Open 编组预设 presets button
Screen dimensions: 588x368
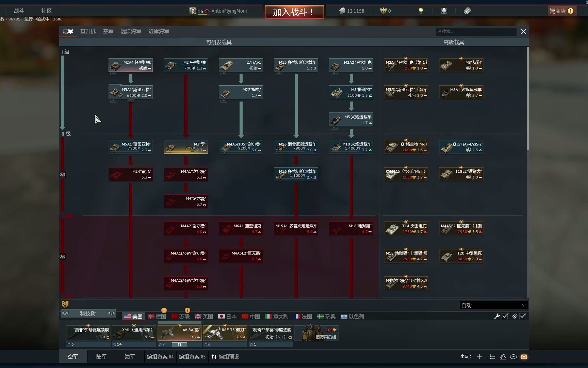click(225, 357)
